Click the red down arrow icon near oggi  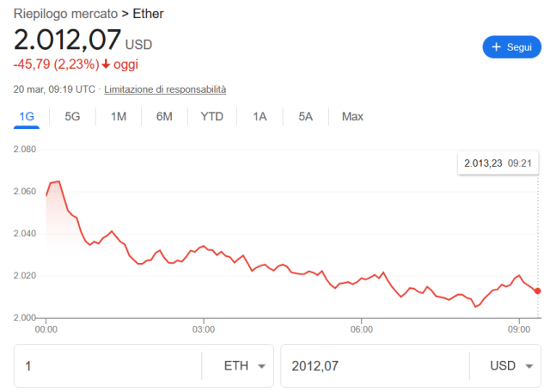(106, 64)
